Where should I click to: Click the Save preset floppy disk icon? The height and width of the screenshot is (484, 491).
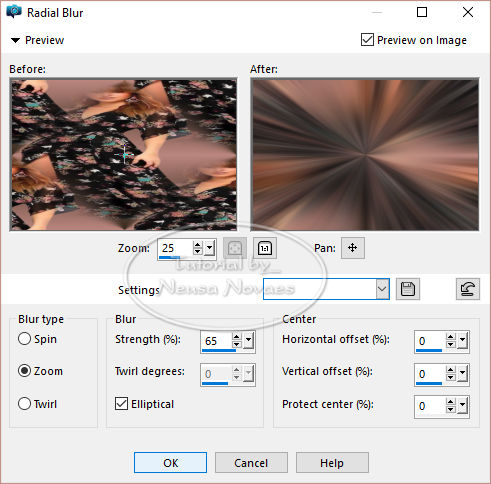point(408,289)
